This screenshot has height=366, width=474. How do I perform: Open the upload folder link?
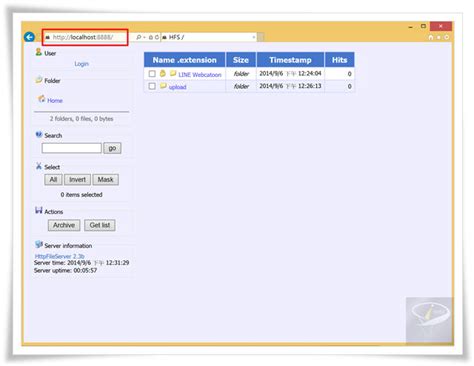point(177,87)
